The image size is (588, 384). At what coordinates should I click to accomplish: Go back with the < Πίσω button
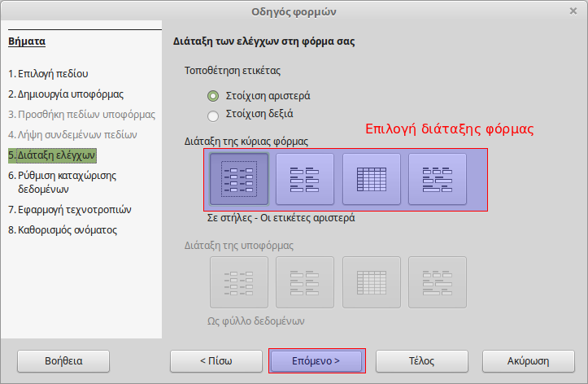[x=216, y=360]
